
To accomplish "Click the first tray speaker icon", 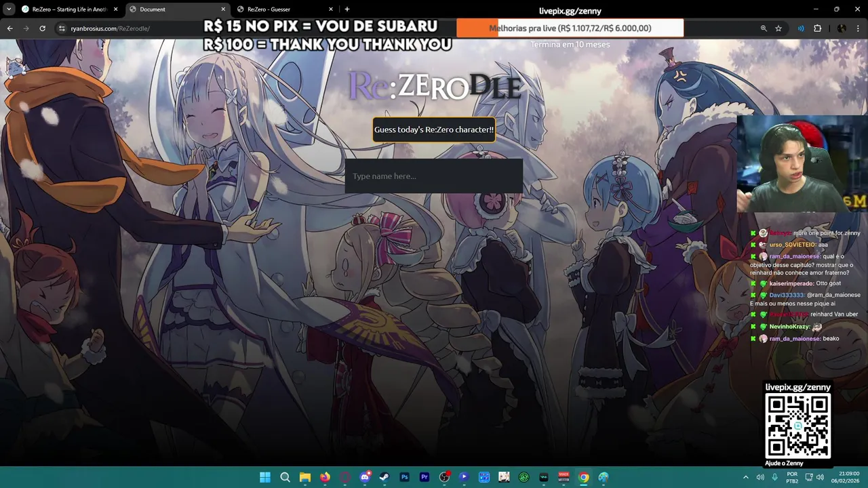I will (x=760, y=477).
